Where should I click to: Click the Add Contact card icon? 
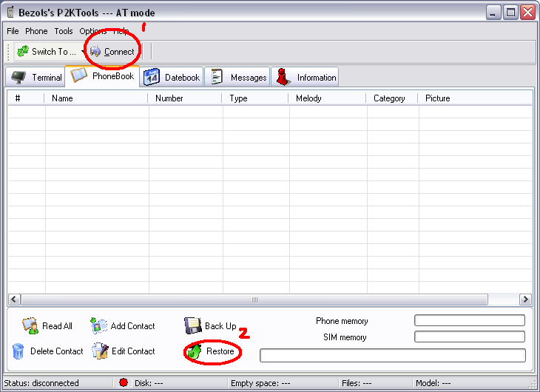coord(98,326)
